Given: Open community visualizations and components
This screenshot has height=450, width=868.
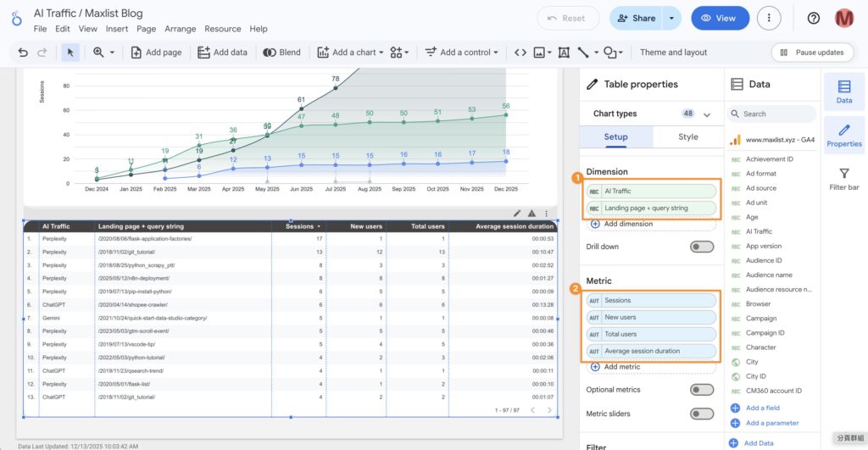Looking at the screenshot, I should (x=399, y=52).
